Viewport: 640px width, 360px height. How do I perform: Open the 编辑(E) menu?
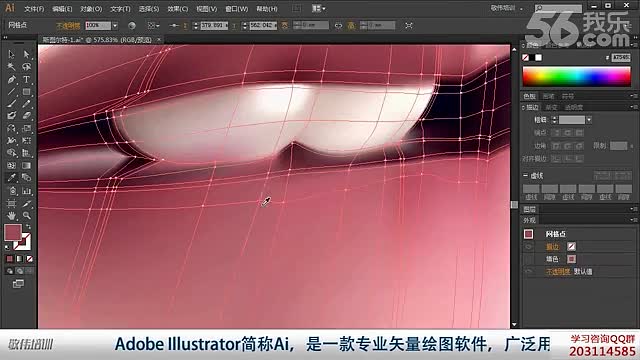click(x=62, y=9)
